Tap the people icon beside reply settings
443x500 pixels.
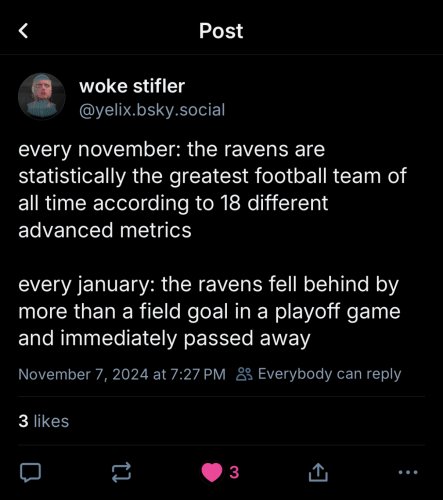[x=244, y=374]
